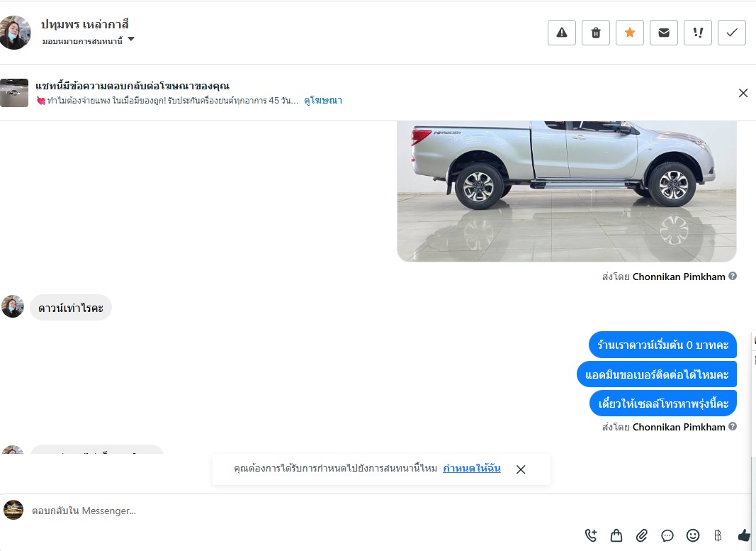Open the shopping bag products icon
The width and height of the screenshot is (756, 551).
(x=616, y=535)
